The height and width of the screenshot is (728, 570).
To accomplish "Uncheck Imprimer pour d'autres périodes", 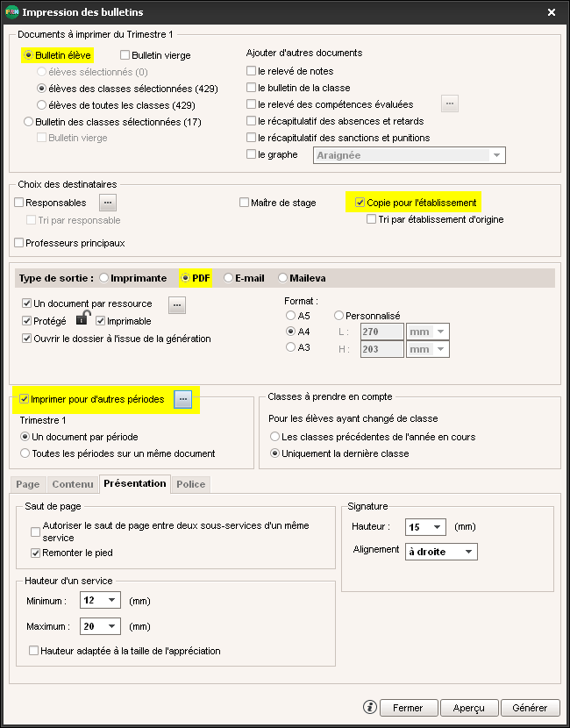I will 92,399.
